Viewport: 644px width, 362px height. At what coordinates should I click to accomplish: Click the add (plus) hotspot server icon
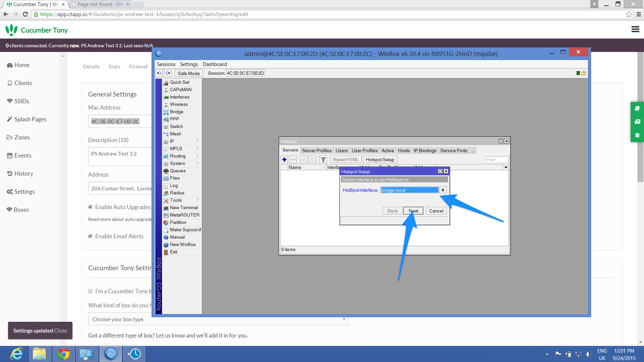pyautogui.click(x=284, y=160)
